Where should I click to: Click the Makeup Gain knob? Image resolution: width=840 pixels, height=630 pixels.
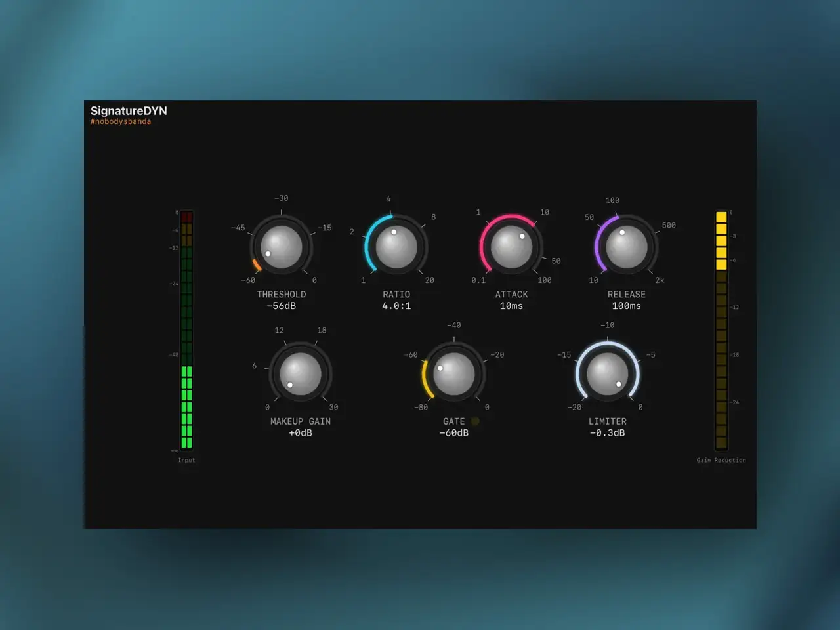(301, 373)
